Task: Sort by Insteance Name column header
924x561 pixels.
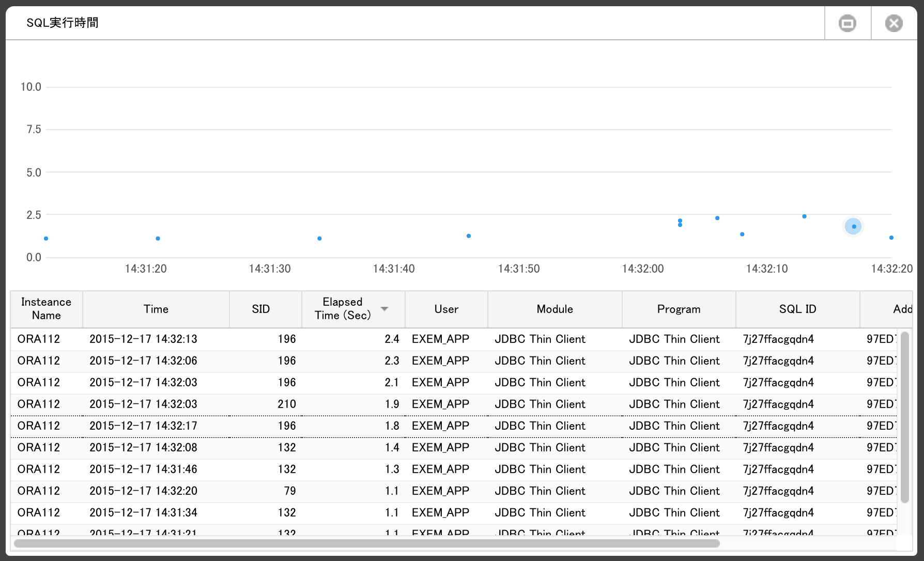Action: [47, 309]
